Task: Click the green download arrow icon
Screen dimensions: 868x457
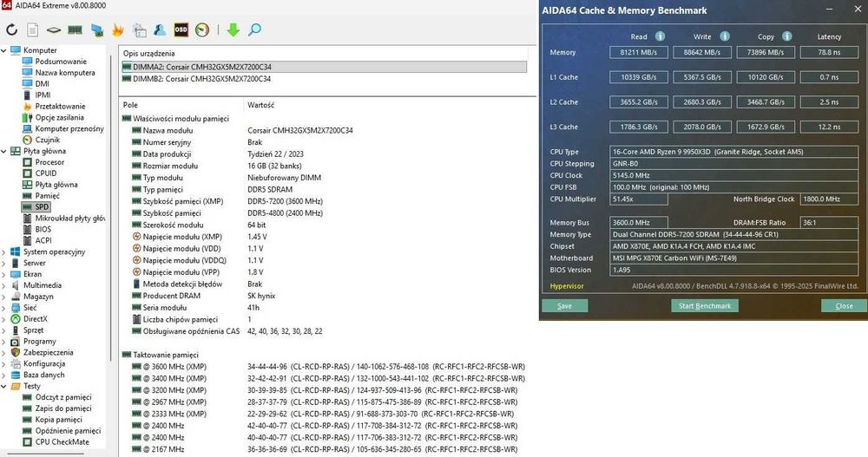Action: (233, 29)
